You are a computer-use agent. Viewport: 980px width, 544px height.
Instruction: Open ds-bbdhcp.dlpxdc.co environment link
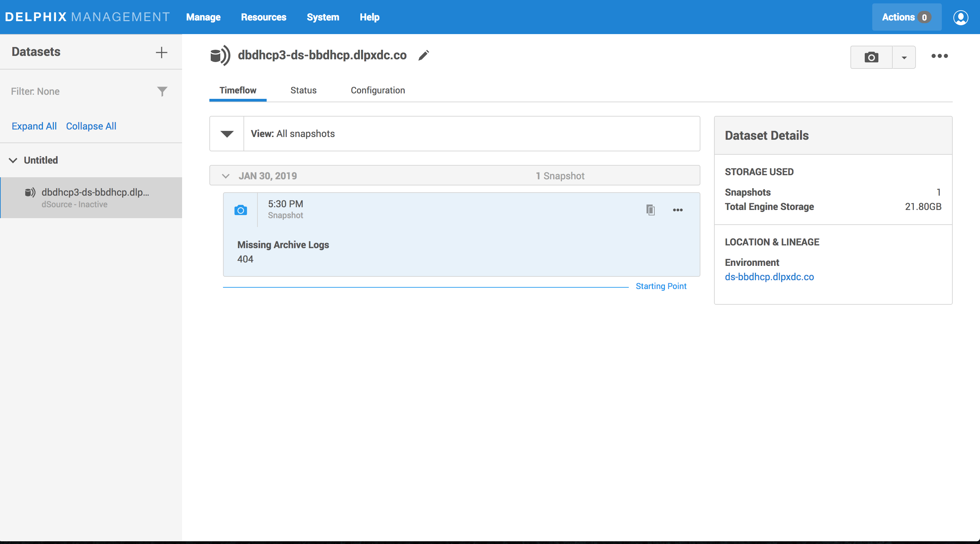point(769,277)
